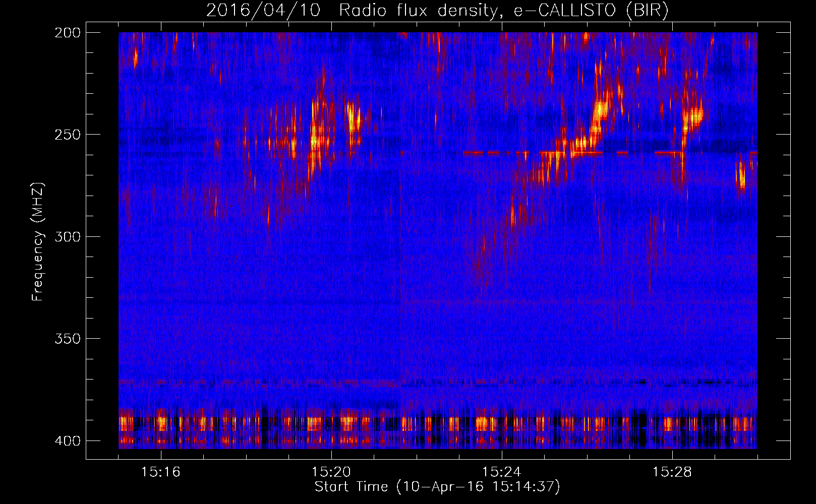The width and height of the screenshot is (816, 504).
Task: Click the 15:20 time tick label
Action: [331, 472]
